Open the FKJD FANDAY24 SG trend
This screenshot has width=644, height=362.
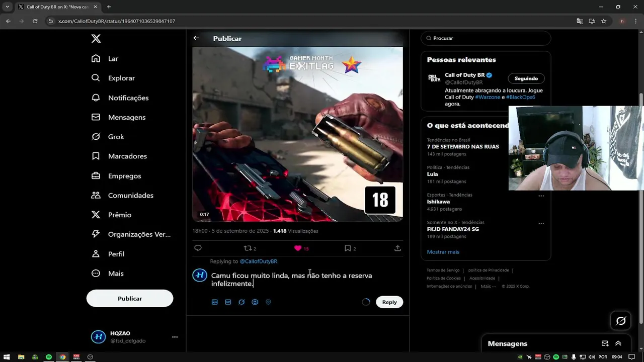click(453, 229)
